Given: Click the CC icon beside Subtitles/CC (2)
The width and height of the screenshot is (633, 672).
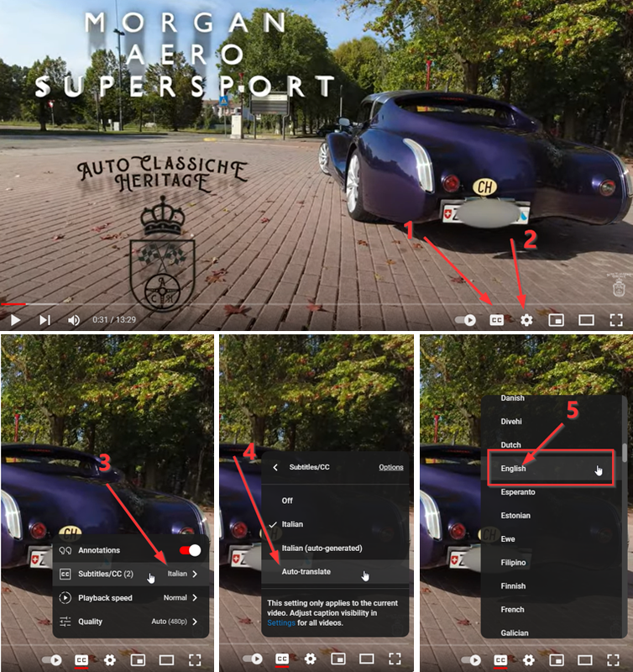Looking at the screenshot, I should [65, 574].
